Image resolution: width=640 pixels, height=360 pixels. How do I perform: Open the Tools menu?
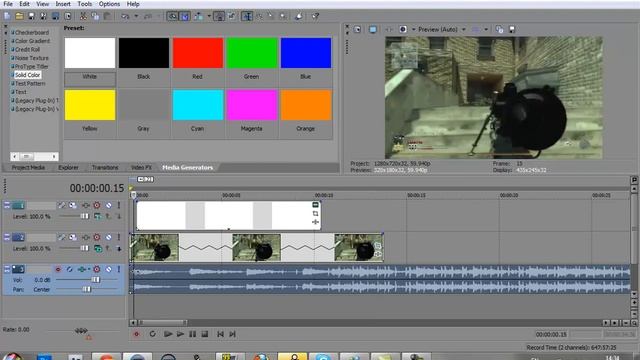(x=84, y=4)
